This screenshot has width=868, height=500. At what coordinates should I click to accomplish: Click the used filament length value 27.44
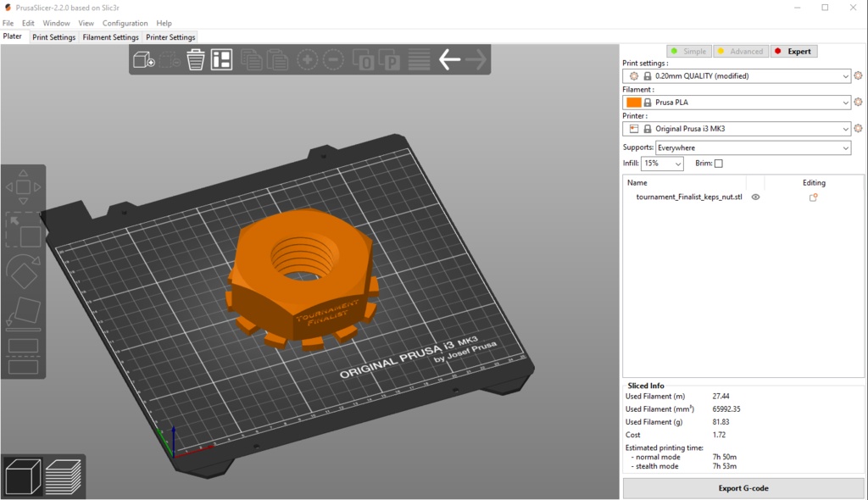click(721, 397)
